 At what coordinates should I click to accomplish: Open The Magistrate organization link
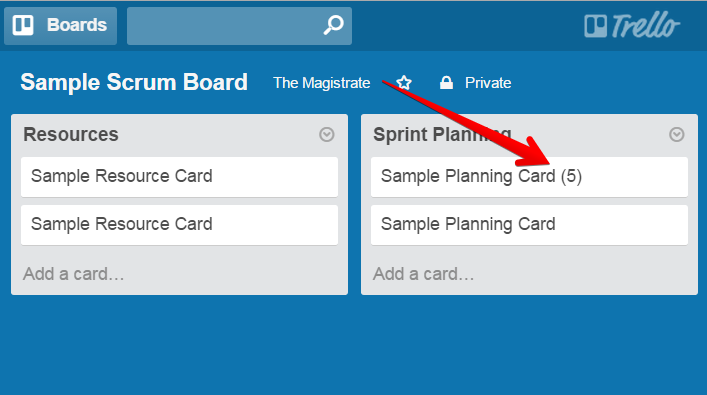click(321, 83)
